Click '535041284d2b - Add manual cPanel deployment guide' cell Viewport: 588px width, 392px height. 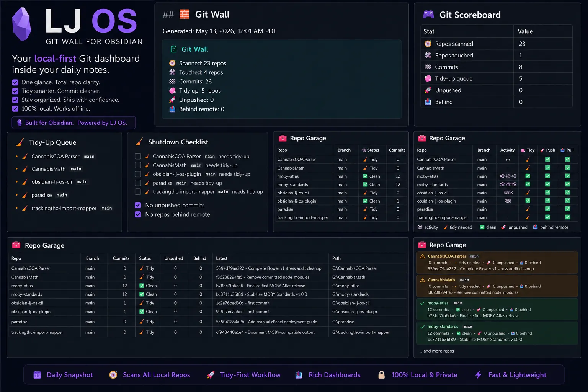(x=266, y=322)
